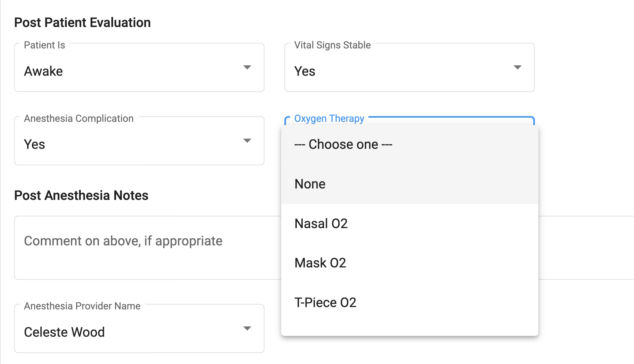
Task: Select Nasal O2 from the list
Action: [x=321, y=223]
